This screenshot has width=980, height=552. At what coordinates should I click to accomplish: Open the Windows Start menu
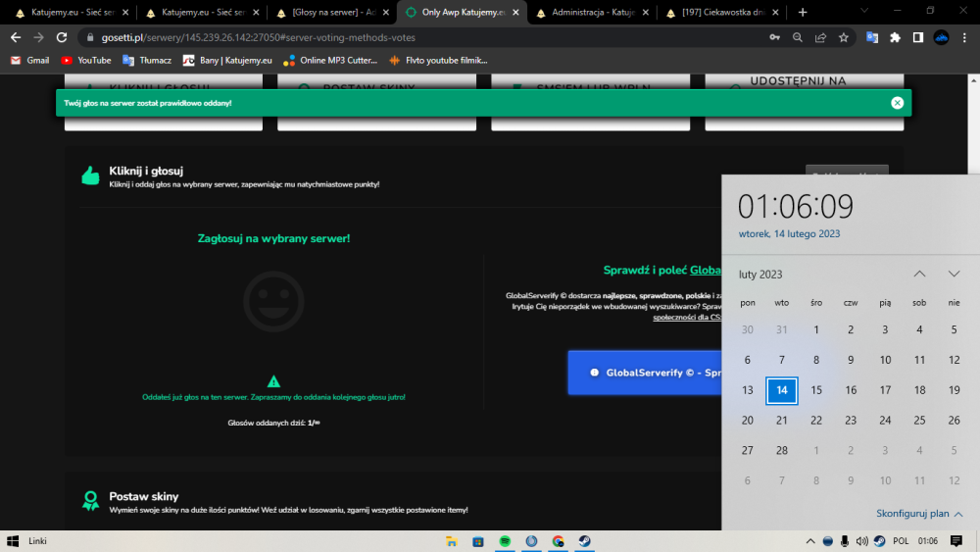point(13,541)
